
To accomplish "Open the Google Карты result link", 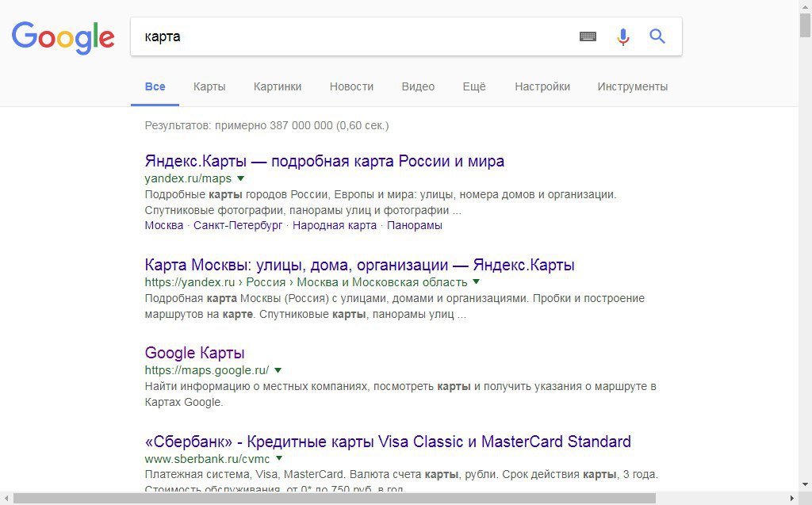I will point(194,353).
